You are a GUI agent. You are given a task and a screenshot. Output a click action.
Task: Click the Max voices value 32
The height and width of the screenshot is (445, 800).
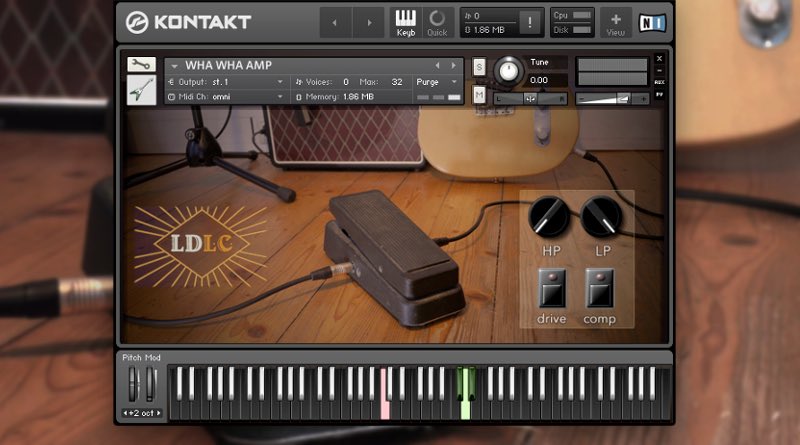[x=397, y=82]
